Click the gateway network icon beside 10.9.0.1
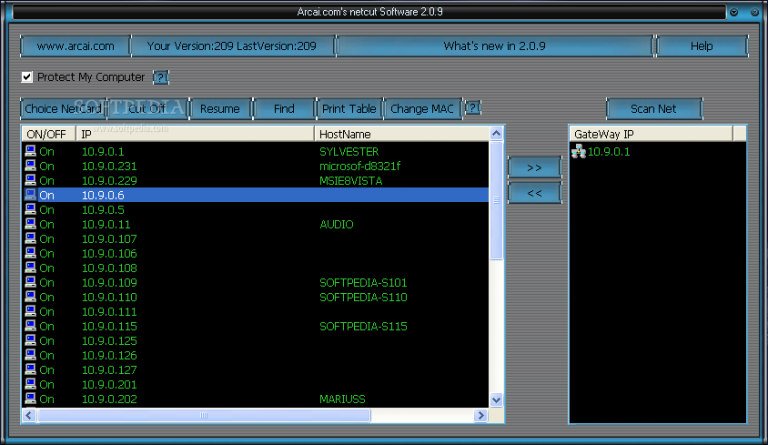Viewport: 768px width, 445px height. pyautogui.click(x=578, y=151)
